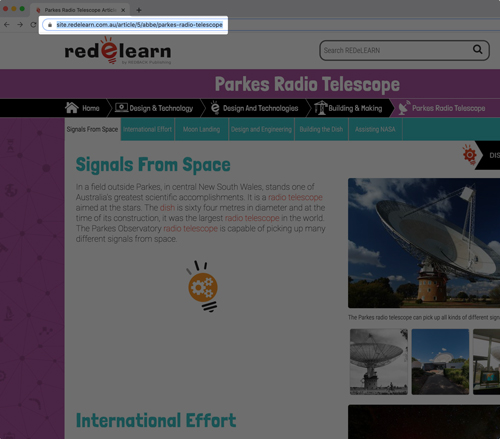
Task: Open the partially visible third thumbnail
Action: (487, 362)
